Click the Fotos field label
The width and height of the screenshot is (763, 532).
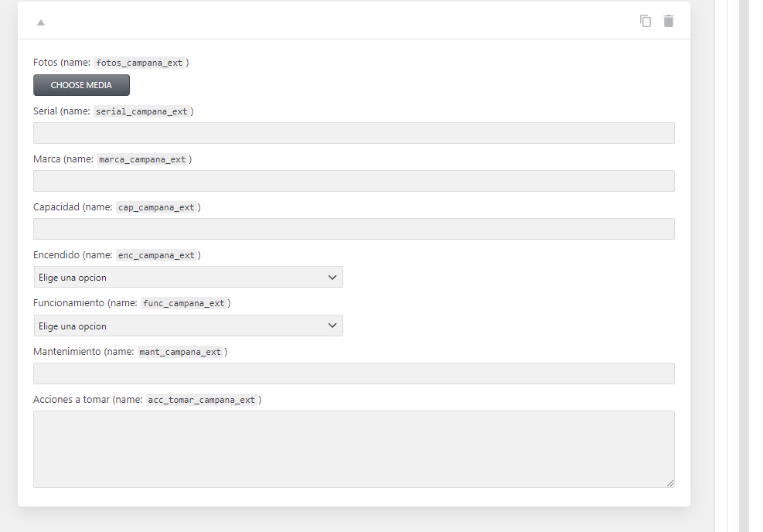pos(44,63)
